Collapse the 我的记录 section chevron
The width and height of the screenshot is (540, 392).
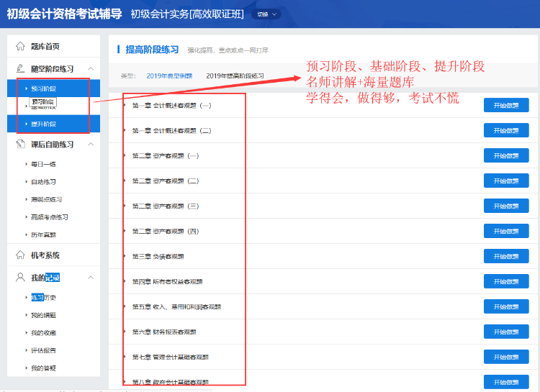(90, 278)
